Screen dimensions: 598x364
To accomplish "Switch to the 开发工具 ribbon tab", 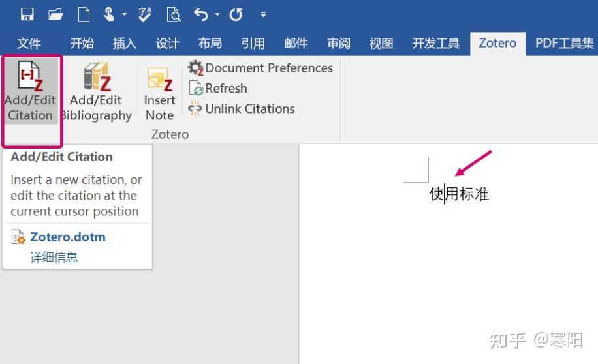I will pos(436,44).
